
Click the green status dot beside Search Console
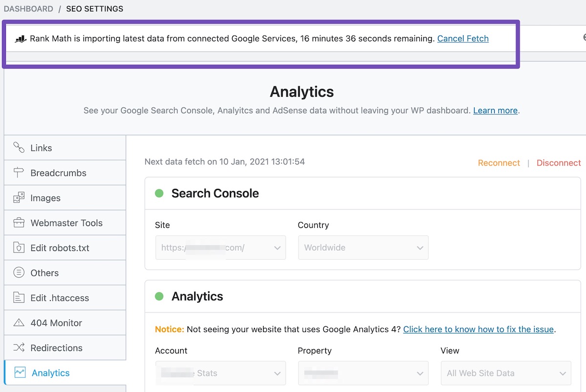(159, 193)
